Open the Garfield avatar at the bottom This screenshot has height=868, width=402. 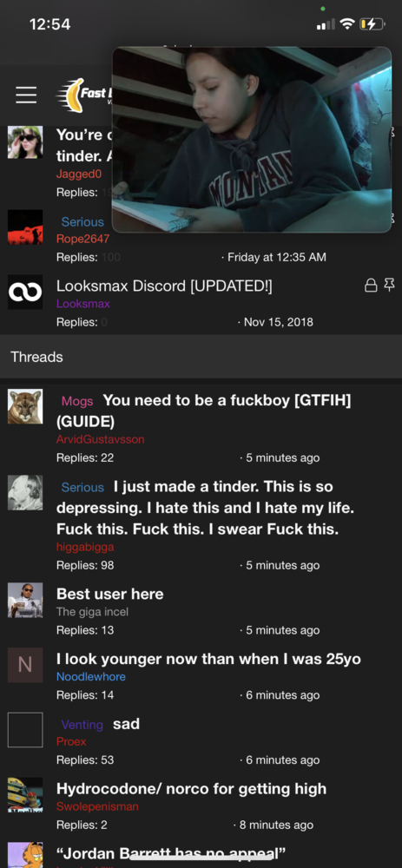tap(25, 855)
